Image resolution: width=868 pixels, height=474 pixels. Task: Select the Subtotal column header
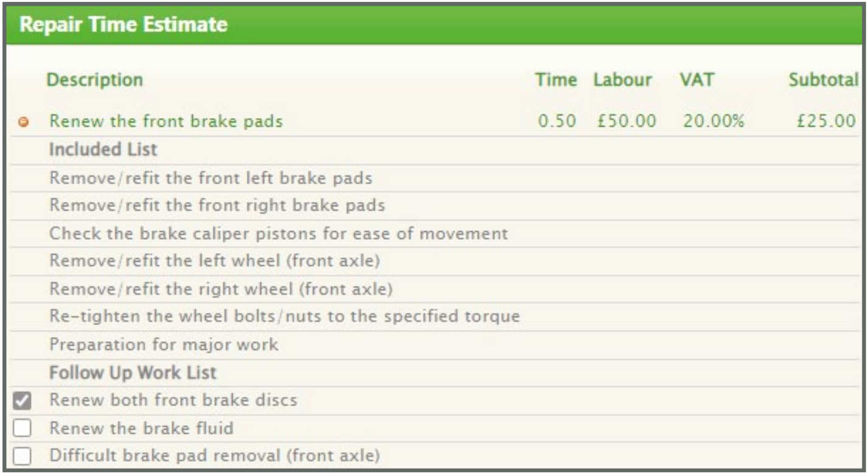[822, 80]
